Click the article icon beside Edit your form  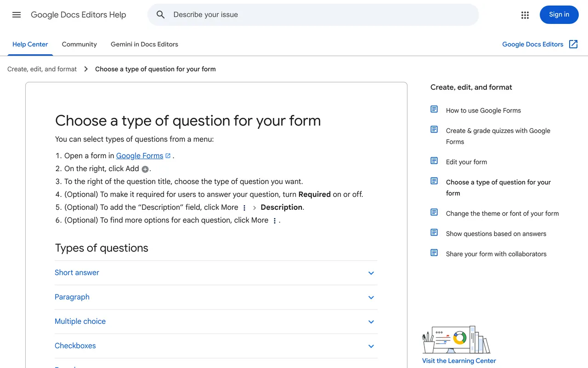coord(434,161)
